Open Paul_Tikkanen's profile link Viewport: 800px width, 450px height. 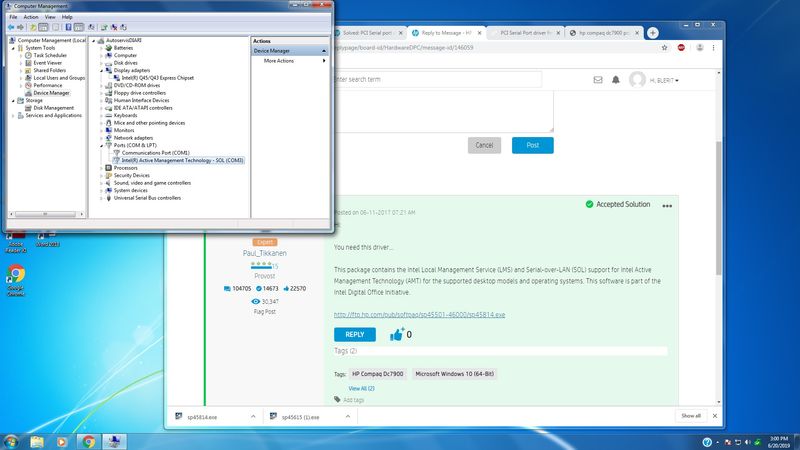[x=264, y=253]
